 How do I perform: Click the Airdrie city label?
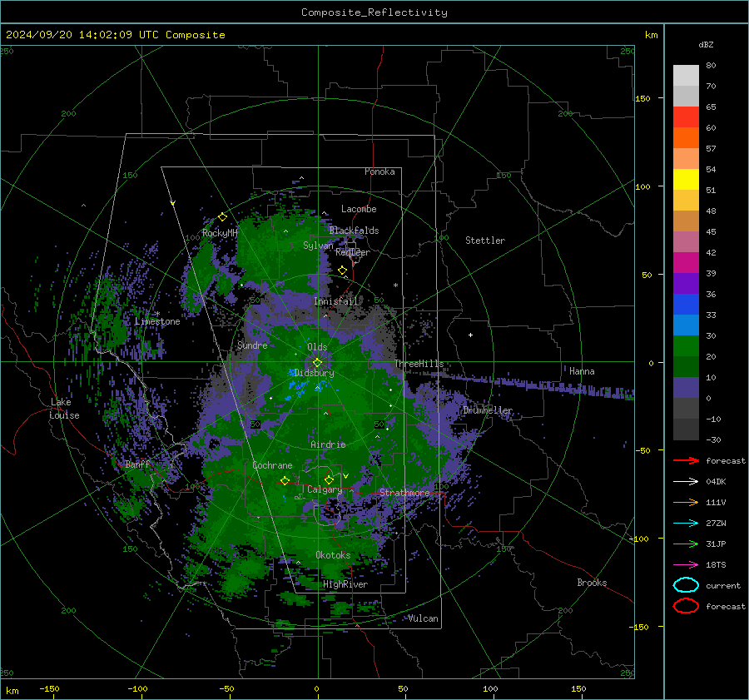[x=328, y=444]
